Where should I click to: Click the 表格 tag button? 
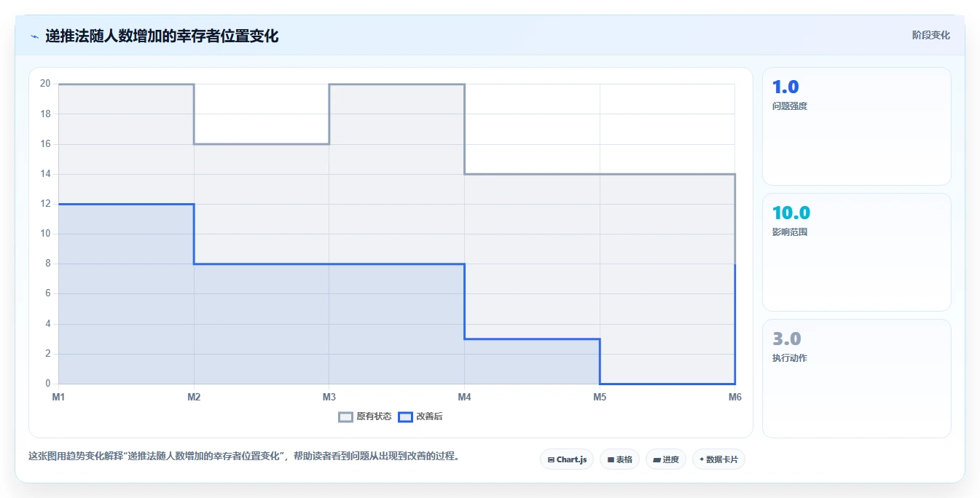coord(619,459)
